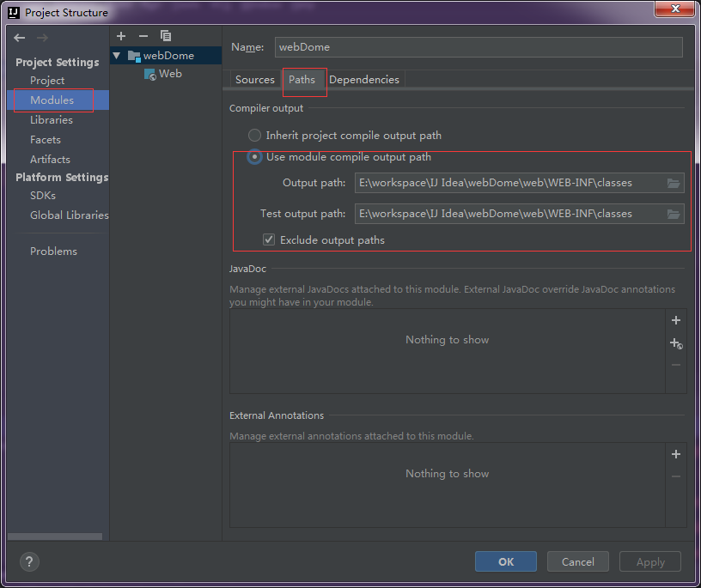Screen dimensions: 701x588
Task: Uncheck Exclude output paths
Action: pyautogui.click(x=269, y=239)
